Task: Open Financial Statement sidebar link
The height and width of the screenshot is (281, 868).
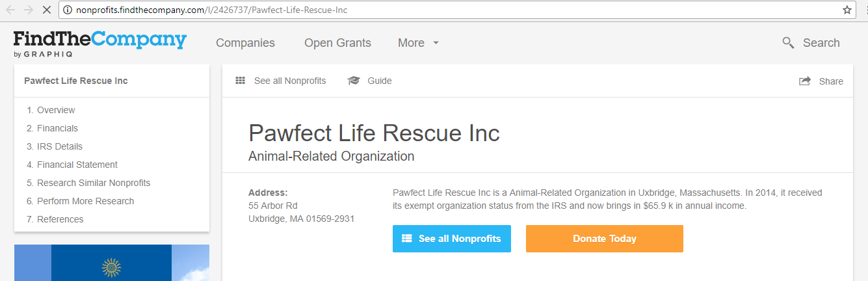Action: pyautogui.click(x=77, y=165)
